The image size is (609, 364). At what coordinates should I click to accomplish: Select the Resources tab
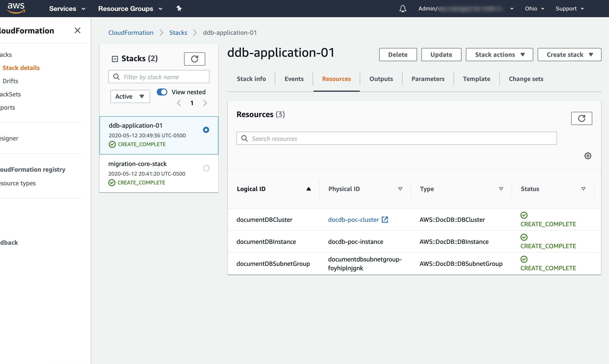coord(336,79)
